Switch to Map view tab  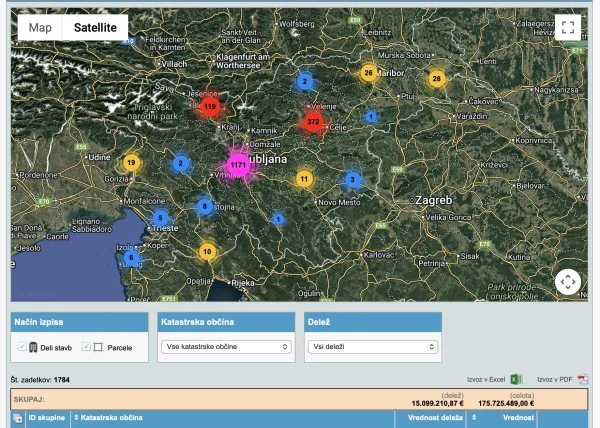tap(40, 28)
